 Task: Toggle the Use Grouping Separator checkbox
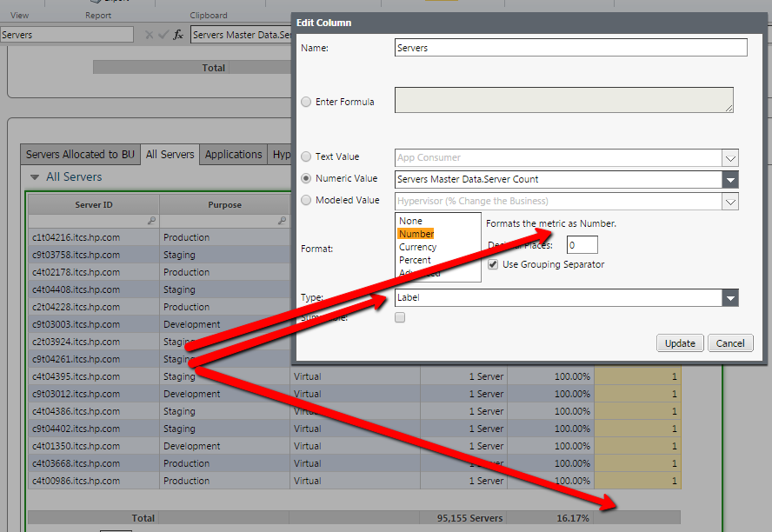tap(493, 264)
